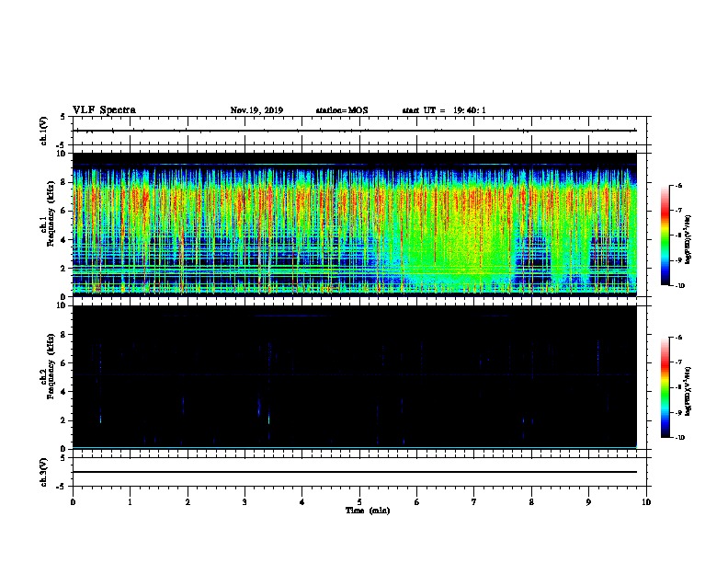Click Time axis tick label "4"
This screenshot has width=728, height=563.
click(302, 502)
